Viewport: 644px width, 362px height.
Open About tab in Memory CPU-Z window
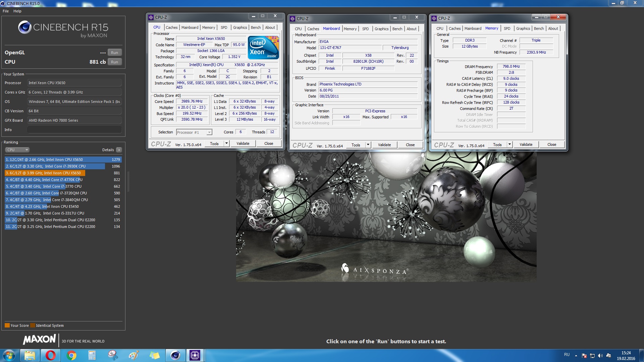coord(553,28)
